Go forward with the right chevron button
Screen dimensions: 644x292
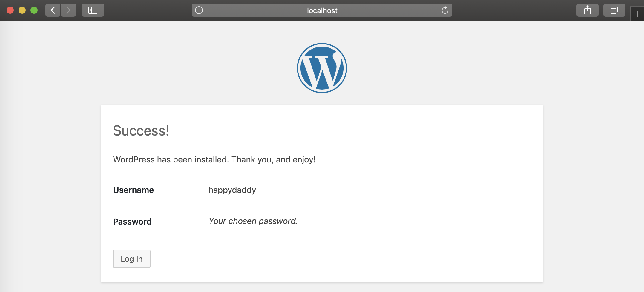click(68, 10)
